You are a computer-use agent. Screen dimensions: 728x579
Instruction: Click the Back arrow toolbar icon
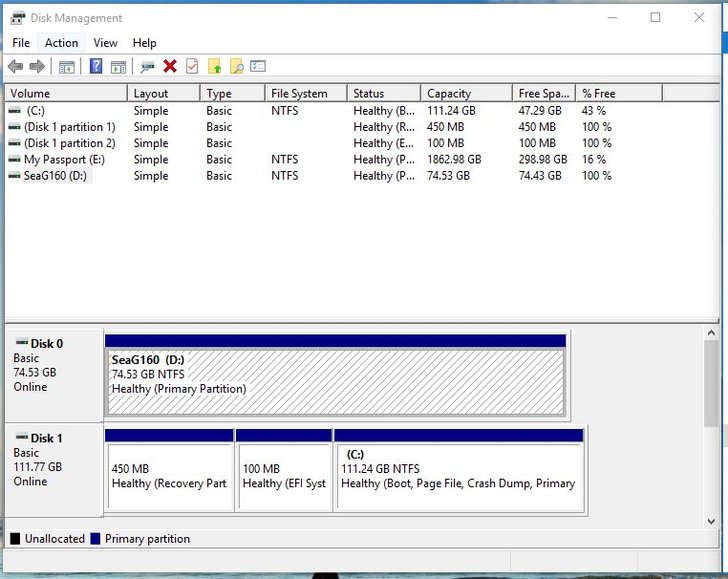(x=15, y=66)
